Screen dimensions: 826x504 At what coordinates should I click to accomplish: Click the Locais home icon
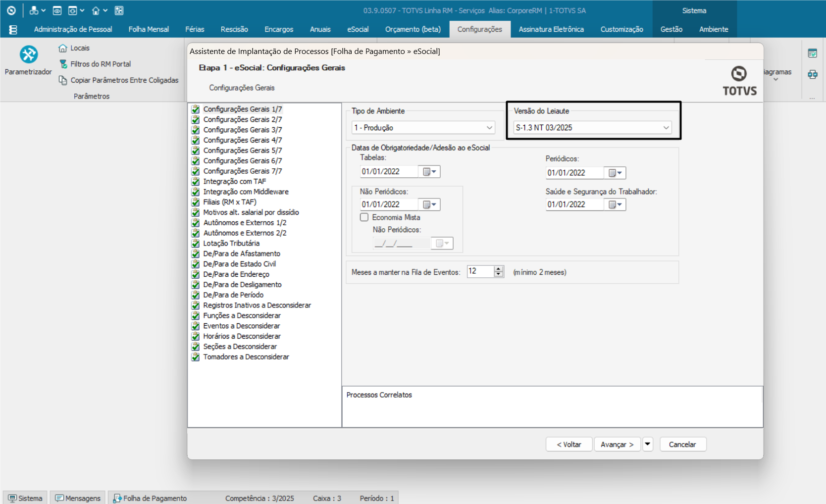pos(62,48)
